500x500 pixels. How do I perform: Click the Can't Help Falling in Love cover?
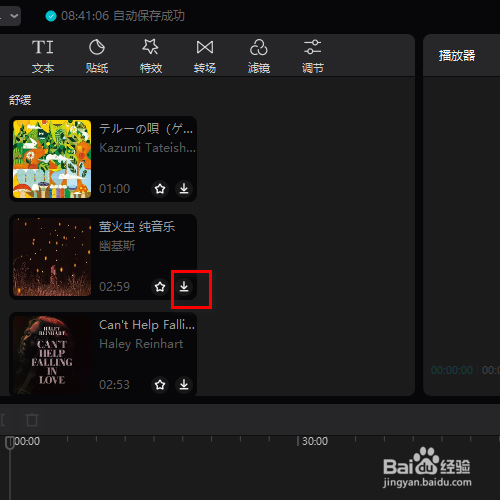point(52,355)
